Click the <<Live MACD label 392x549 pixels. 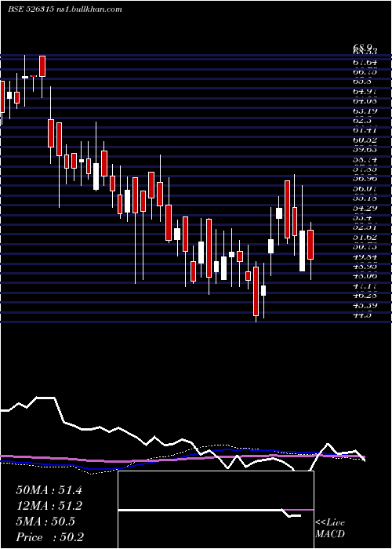coord(330,529)
